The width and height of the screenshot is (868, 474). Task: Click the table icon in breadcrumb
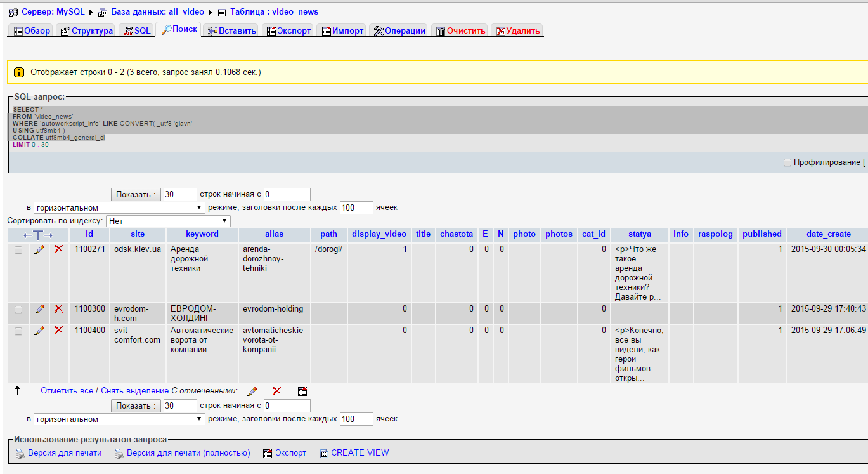tap(222, 12)
